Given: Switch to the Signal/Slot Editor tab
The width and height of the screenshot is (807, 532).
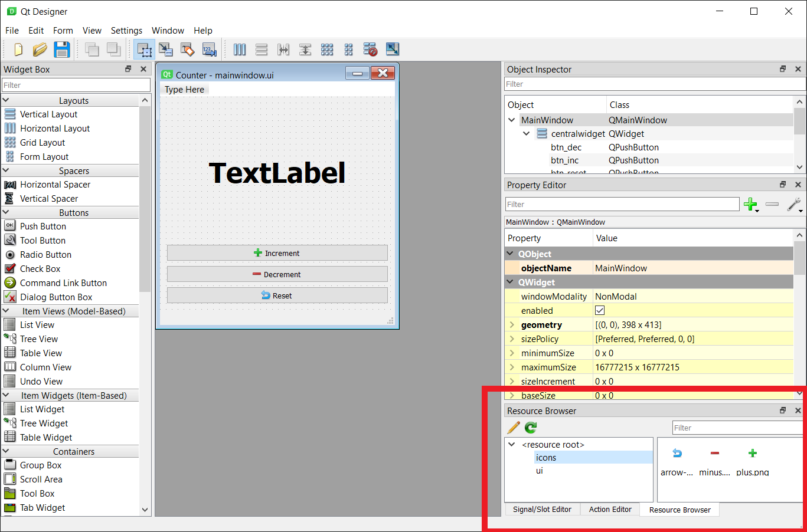Looking at the screenshot, I should [x=542, y=509].
